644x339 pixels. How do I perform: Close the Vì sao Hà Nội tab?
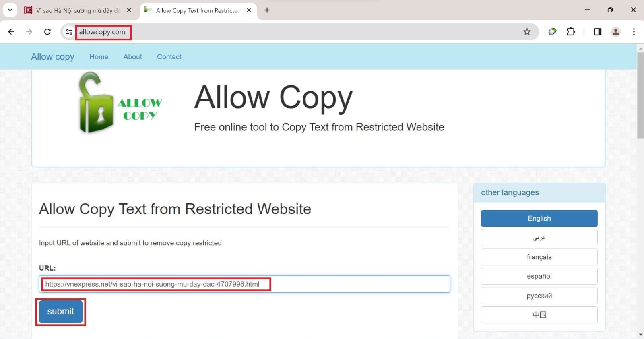click(x=129, y=10)
